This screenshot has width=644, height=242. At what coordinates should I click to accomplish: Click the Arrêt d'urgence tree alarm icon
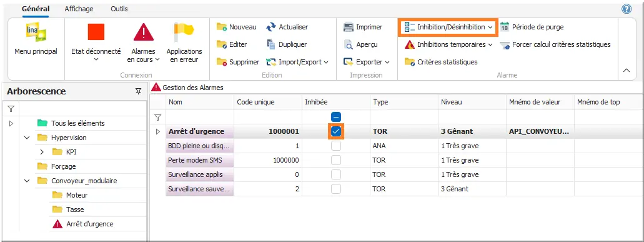pyautogui.click(x=57, y=224)
